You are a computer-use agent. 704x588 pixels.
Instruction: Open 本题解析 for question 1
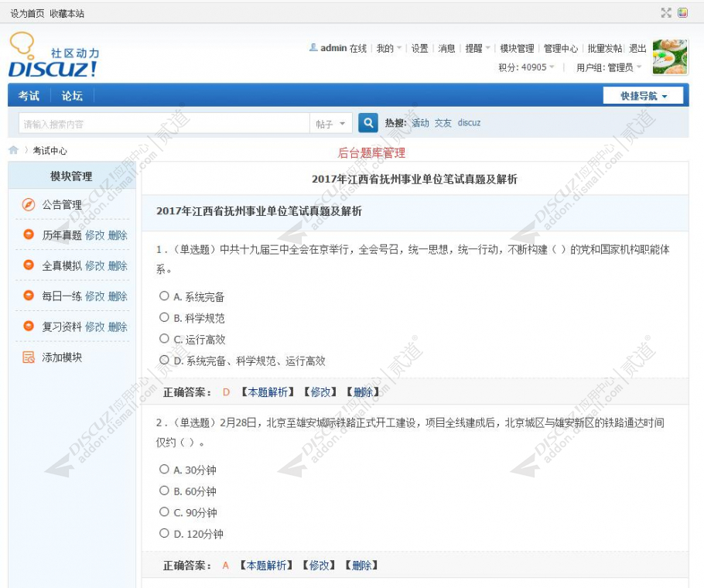(268, 392)
